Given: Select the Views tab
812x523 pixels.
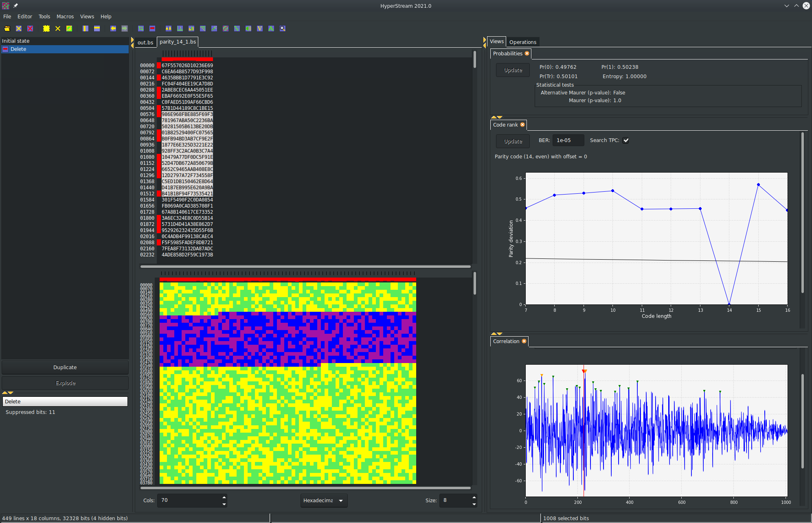Looking at the screenshot, I should pyautogui.click(x=496, y=42).
